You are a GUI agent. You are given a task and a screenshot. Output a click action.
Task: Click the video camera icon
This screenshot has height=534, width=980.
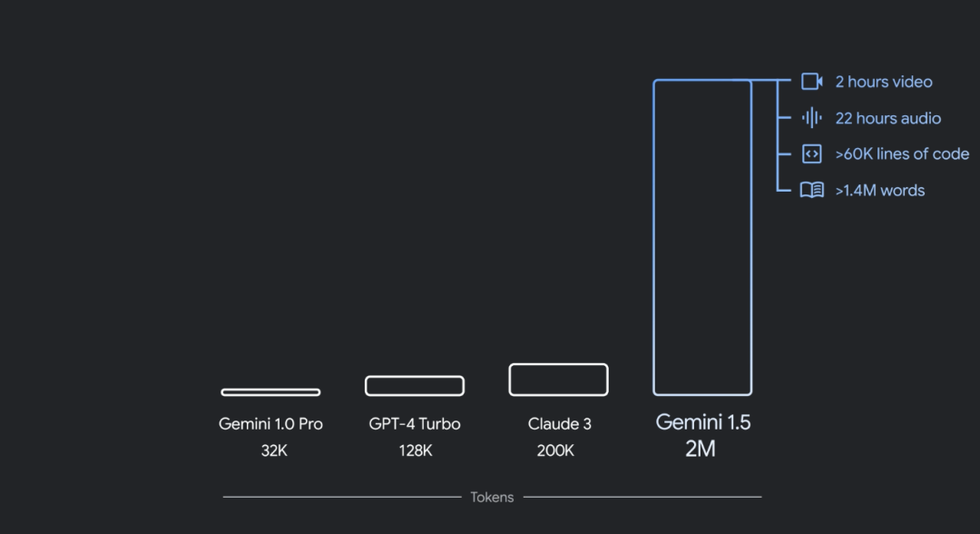(x=811, y=82)
